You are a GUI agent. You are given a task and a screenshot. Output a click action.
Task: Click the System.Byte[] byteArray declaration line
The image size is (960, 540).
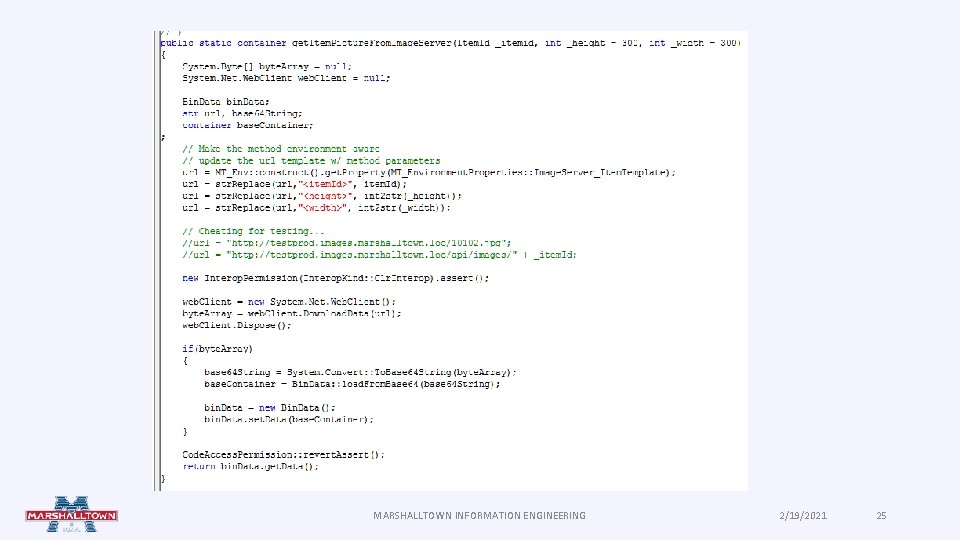pyautogui.click(x=267, y=66)
